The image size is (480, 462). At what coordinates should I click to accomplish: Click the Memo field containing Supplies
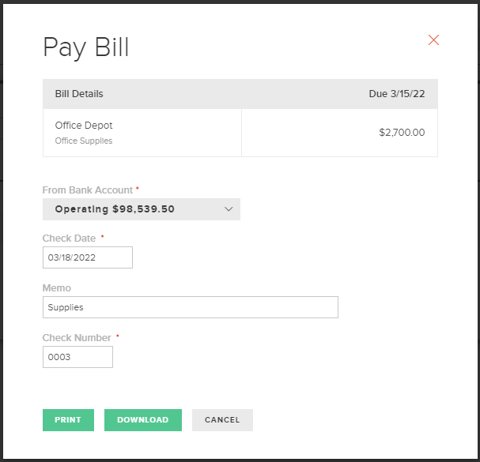click(x=190, y=307)
